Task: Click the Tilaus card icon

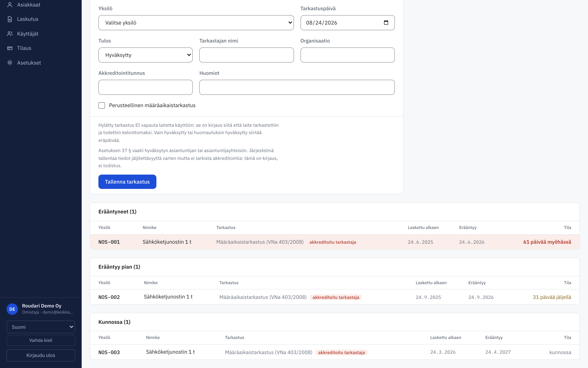Action: (x=10, y=48)
